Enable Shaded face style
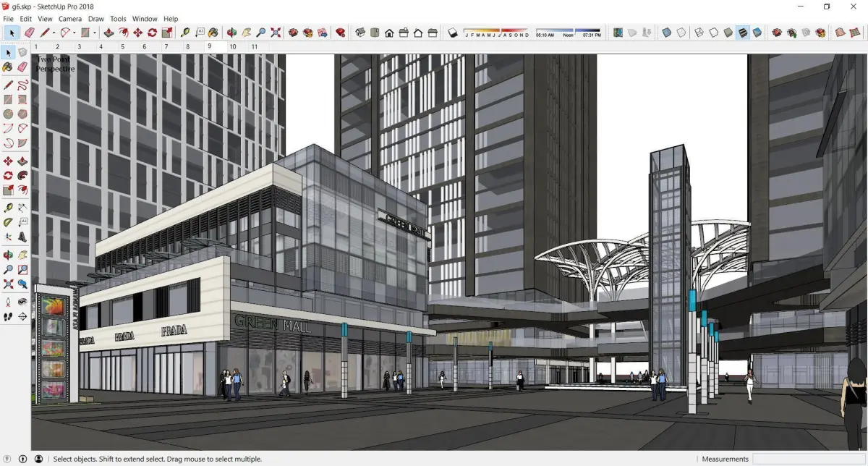This screenshot has height=466, width=868. (x=728, y=33)
